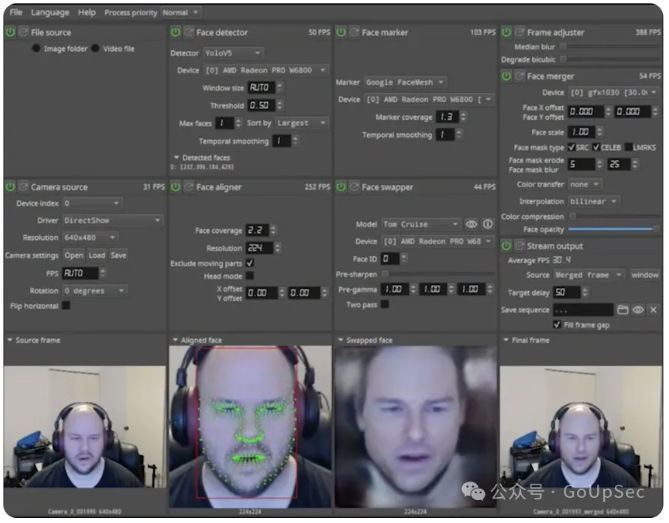
Task: Click Stream output window button
Action: (645, 275)
